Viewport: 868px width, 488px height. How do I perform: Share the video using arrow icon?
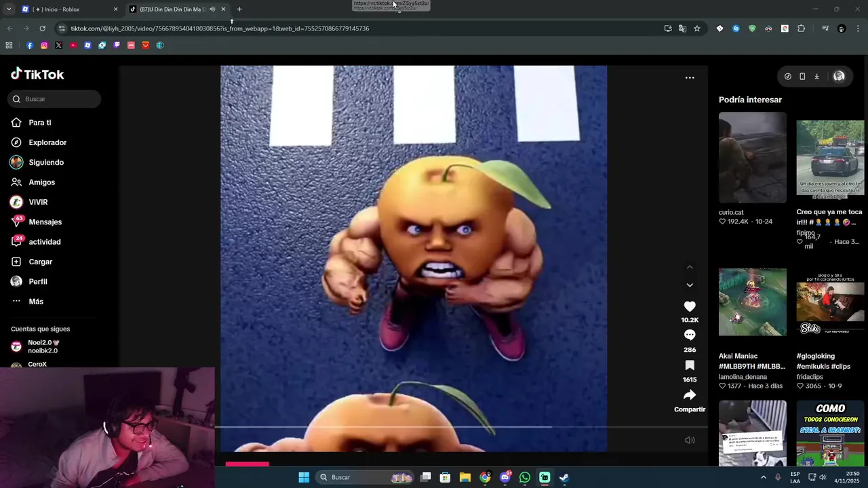pos(690,395)
